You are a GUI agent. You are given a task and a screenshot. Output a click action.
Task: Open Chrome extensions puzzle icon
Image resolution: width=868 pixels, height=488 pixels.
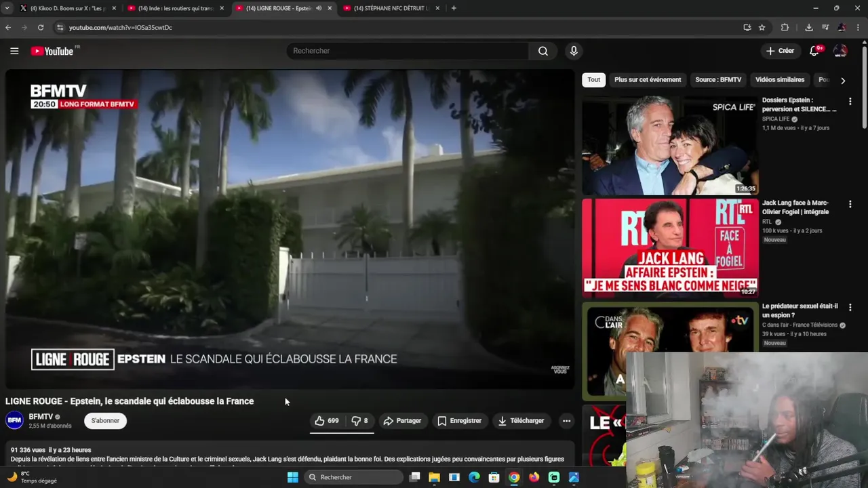[x=785, y=28]
